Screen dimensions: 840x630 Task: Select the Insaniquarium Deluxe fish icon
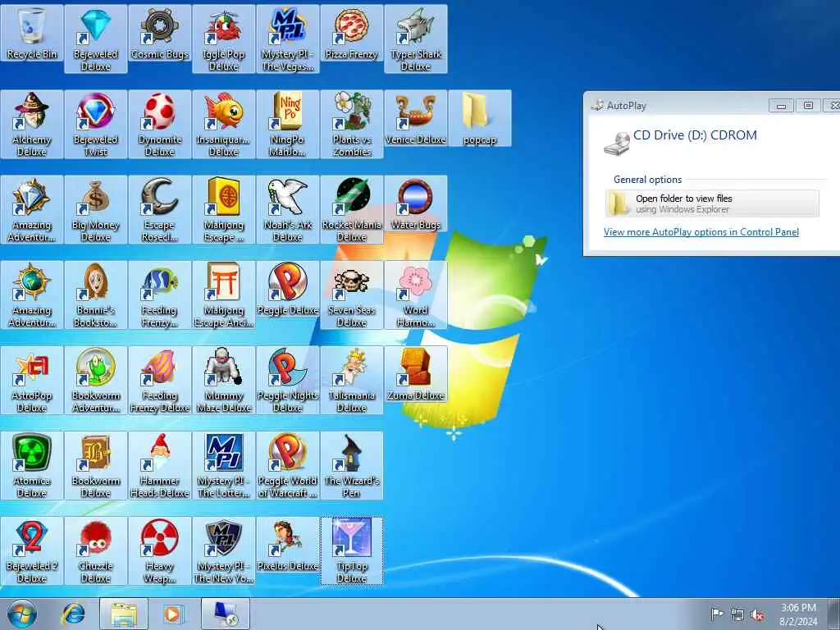224,125
